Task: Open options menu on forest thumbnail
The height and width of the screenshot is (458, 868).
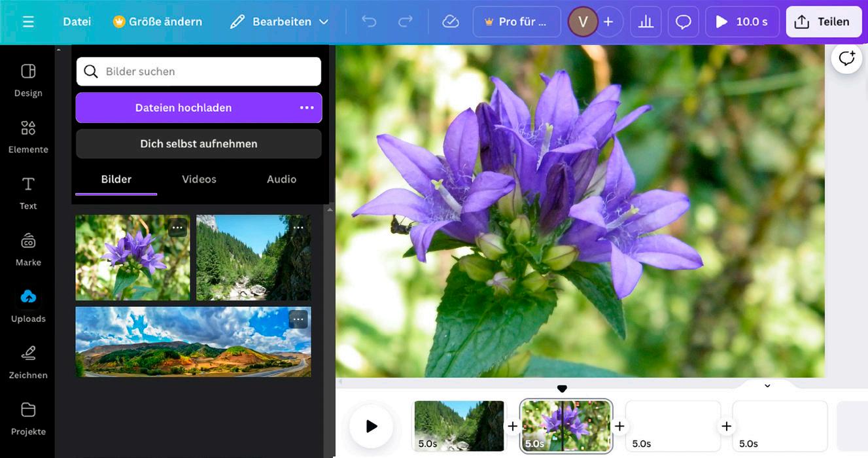Action: 298,228
